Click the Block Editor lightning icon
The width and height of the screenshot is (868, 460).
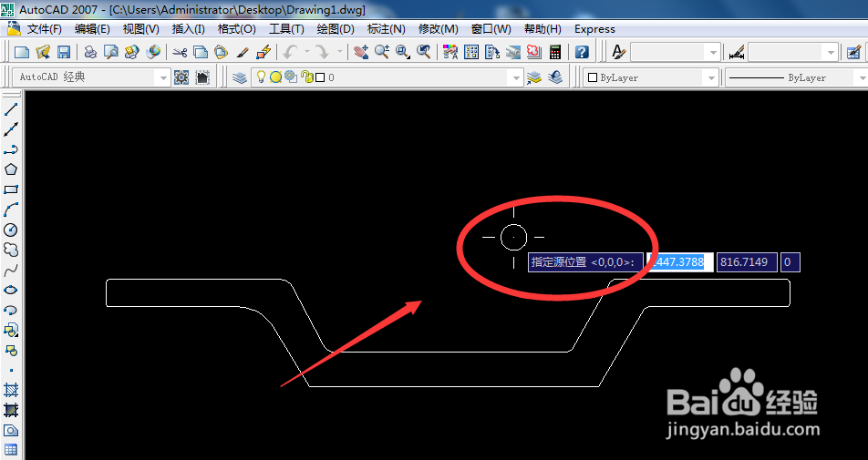pos(263,52)
